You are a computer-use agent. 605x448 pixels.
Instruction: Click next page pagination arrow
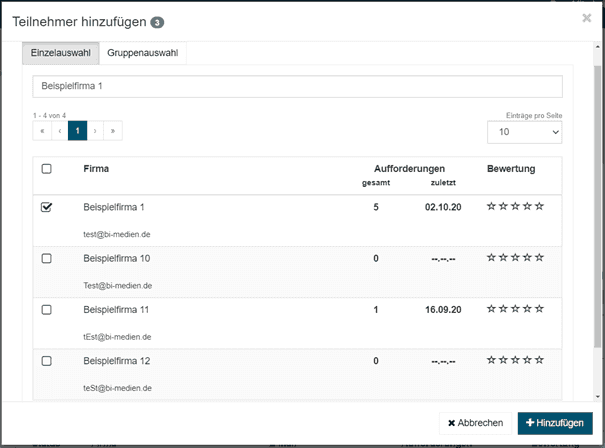click(96, 131)
